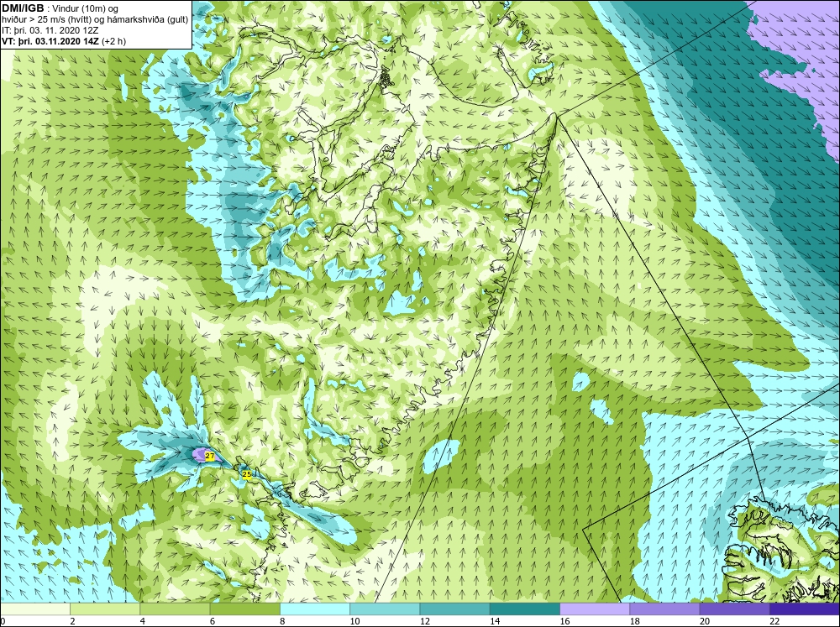Select the 0–2 m/s pale legend swatch
Screen dimensions: 840x627
[35, 609]
